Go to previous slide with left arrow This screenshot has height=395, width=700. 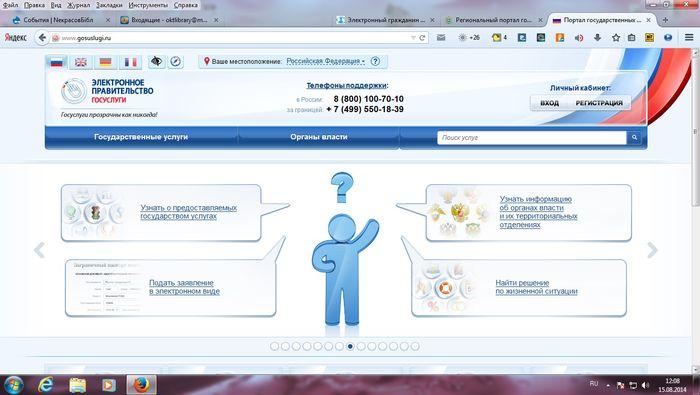pos(39,250)
